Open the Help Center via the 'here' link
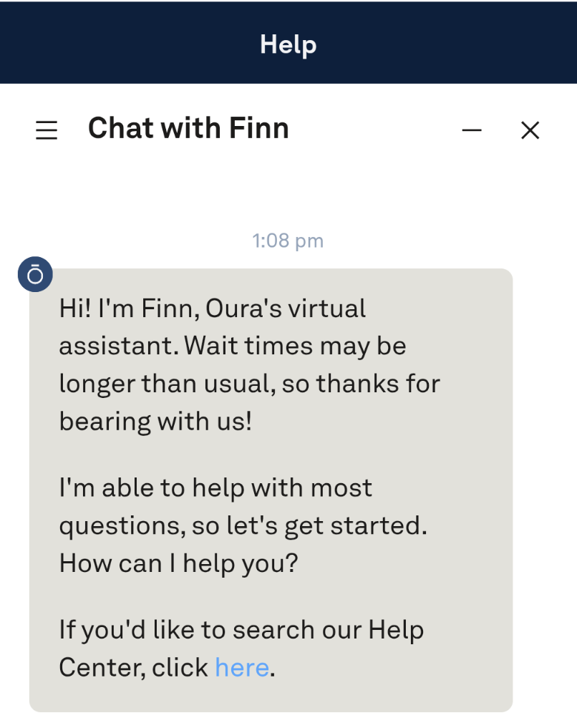The image size is (577, 728). tap(242, 668)
